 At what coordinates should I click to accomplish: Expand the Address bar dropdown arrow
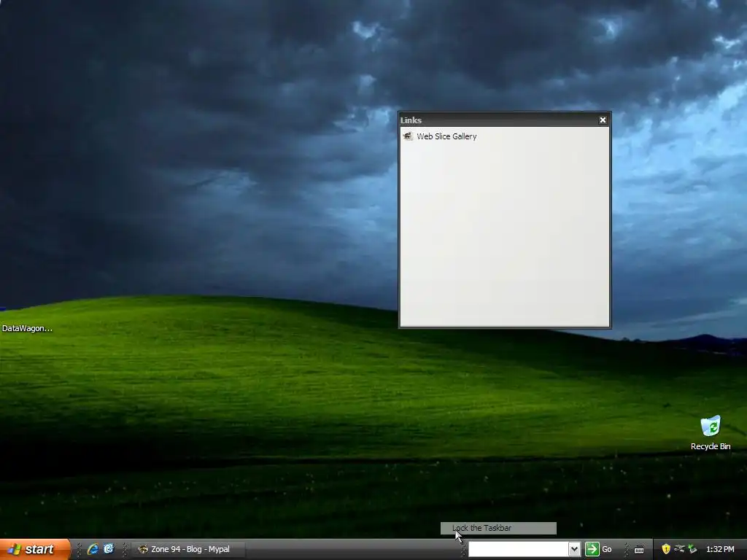click(575, 549)
